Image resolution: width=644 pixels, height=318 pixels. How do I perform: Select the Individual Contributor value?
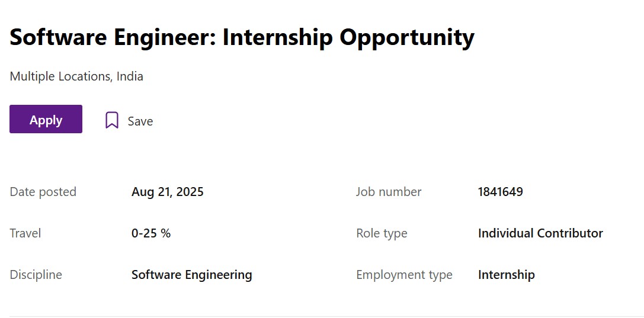coord(540,233)
